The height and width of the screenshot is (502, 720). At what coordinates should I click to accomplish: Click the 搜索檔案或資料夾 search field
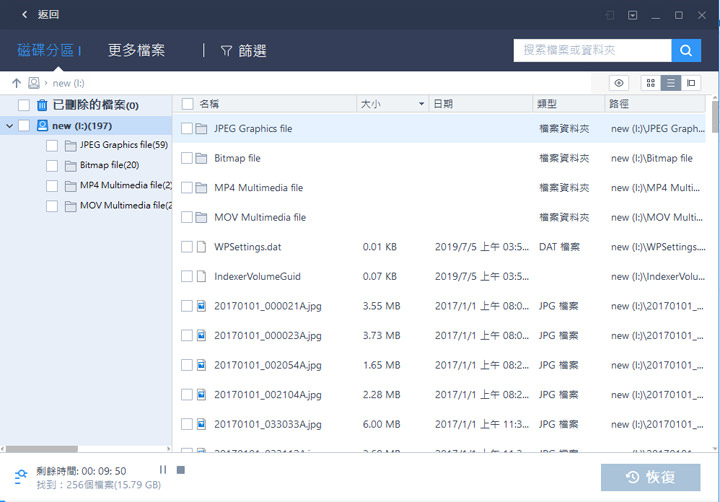592,51
